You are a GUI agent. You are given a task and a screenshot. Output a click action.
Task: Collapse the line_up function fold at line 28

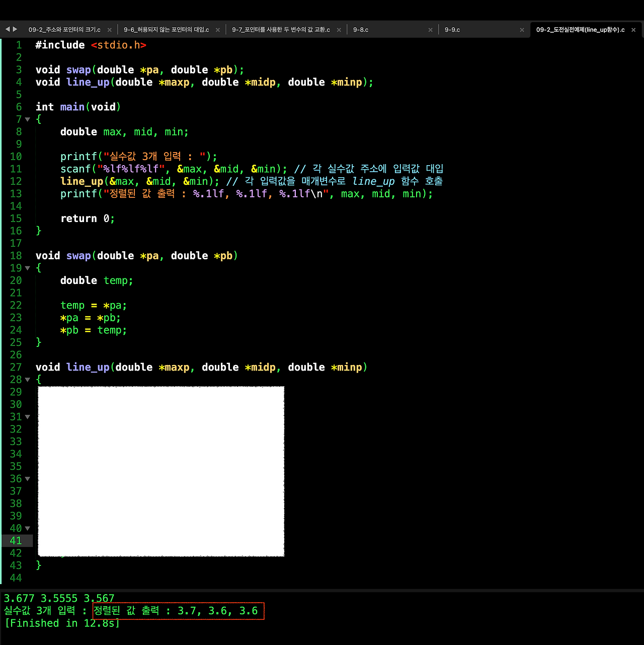[x=27, y=380]
